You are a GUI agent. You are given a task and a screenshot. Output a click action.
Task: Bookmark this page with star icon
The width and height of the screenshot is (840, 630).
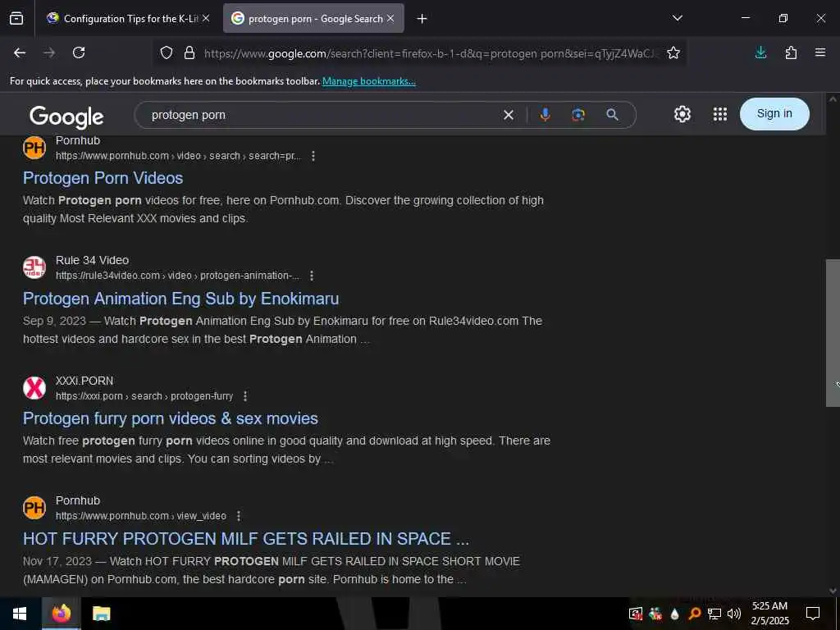(673, 53)
